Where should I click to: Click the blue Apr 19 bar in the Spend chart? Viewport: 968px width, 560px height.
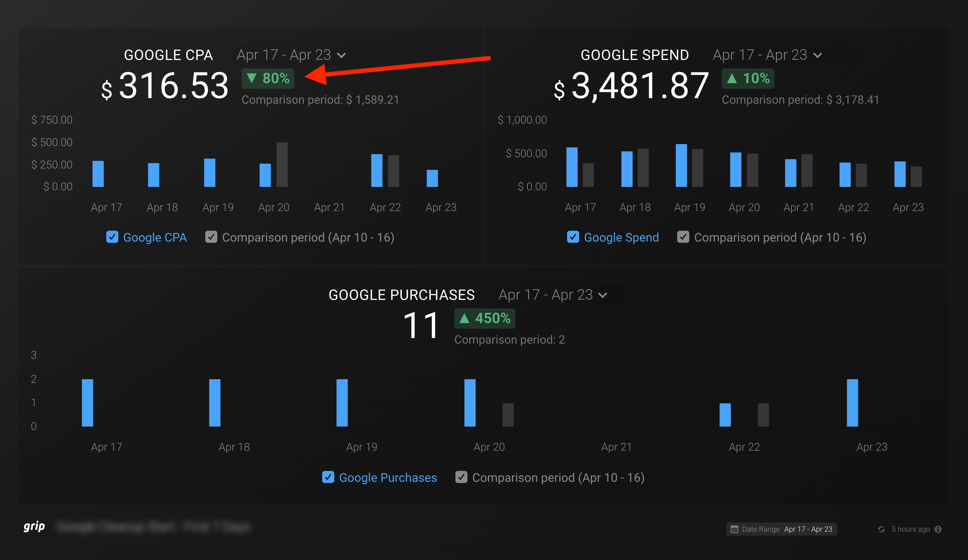tap(681, 165)
